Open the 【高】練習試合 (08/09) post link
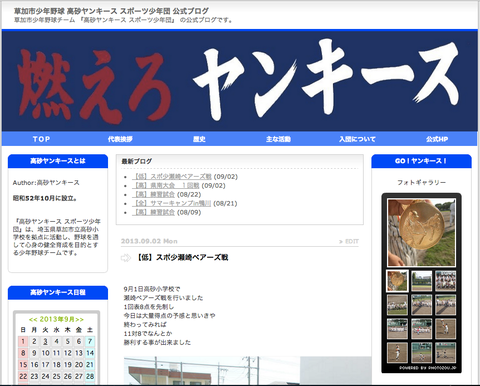The height and width of the screenshot is (386, 480). 153,213
